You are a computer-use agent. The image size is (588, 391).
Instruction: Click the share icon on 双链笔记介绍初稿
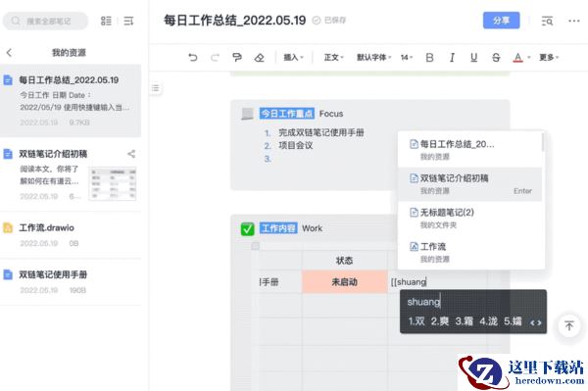[131, 154]
